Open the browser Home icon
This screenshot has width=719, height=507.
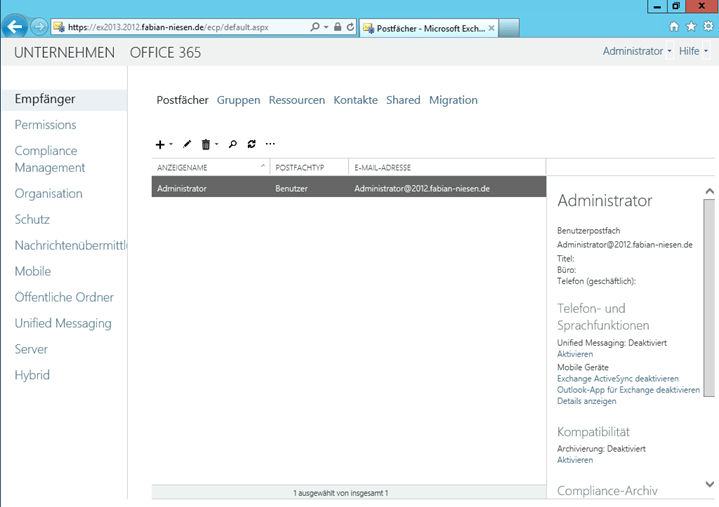point(674,27)
